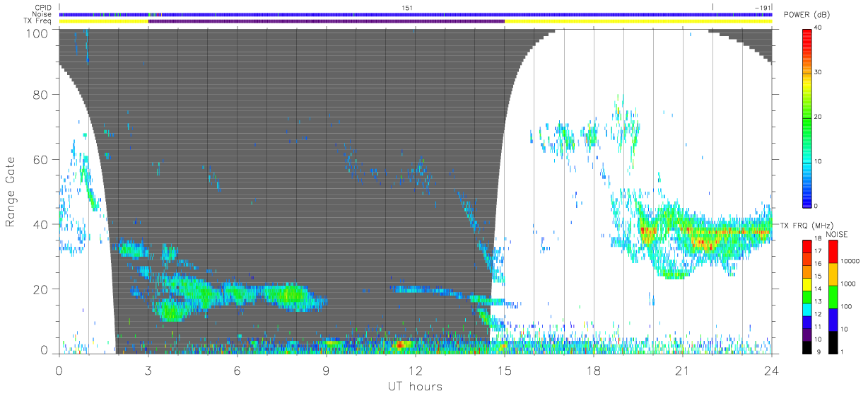
Task: Select the 24 tick on the UT hours axis
Action: 771,370
